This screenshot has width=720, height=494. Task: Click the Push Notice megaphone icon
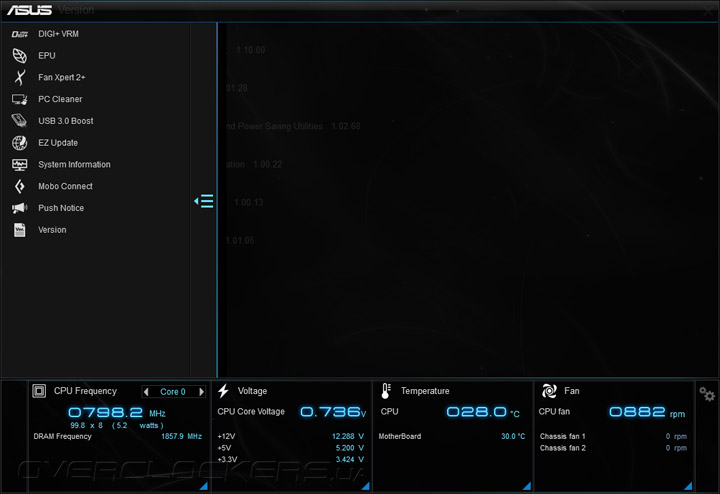click(x=19, y=208)
